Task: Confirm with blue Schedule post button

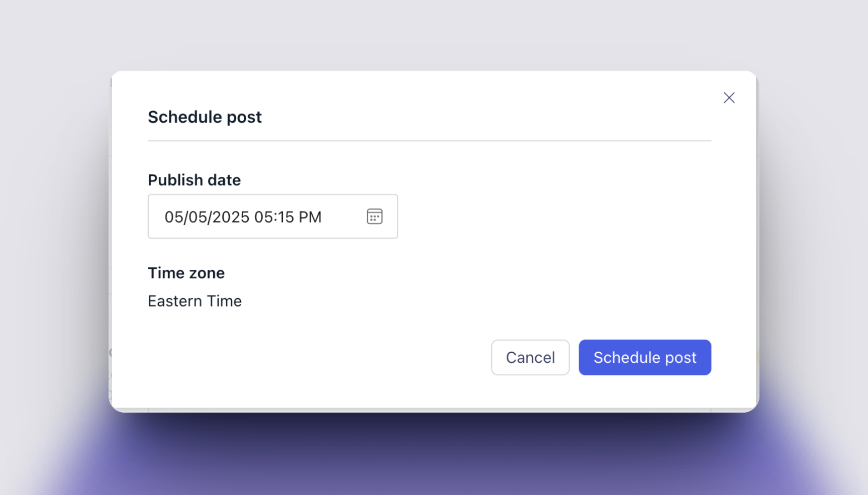Action: coord(645,357)
